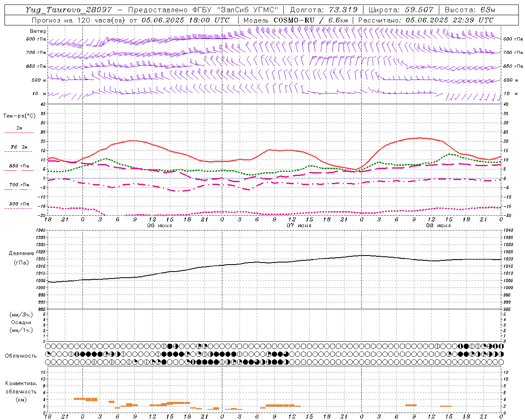The height and width of the screenshot is (420, 525).
Task: Click the '500 м' wind level label on left
Action: [39, 80]
